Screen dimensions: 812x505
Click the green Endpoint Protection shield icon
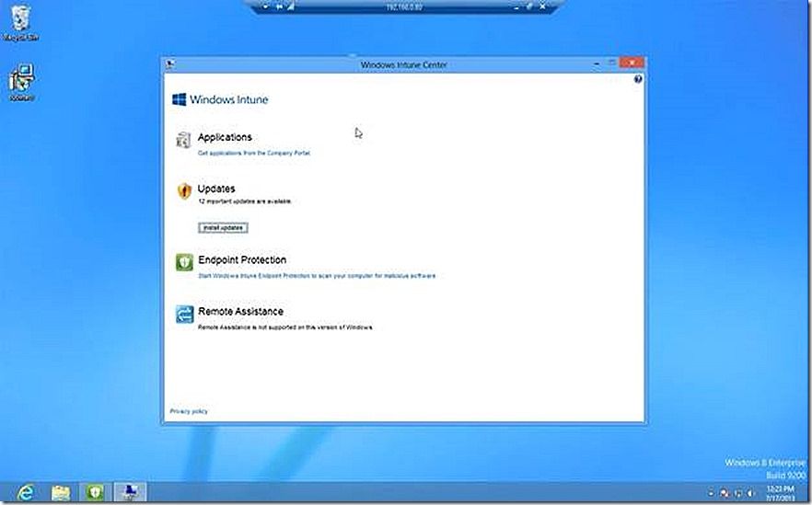184,262
